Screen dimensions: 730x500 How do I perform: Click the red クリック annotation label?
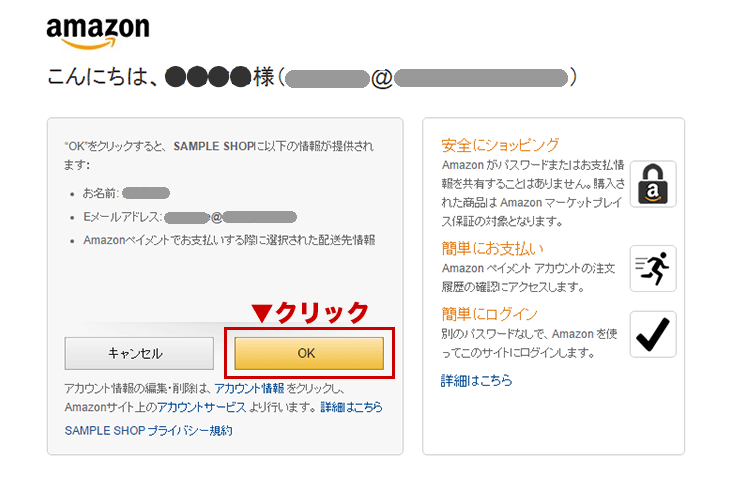[310, 312]
